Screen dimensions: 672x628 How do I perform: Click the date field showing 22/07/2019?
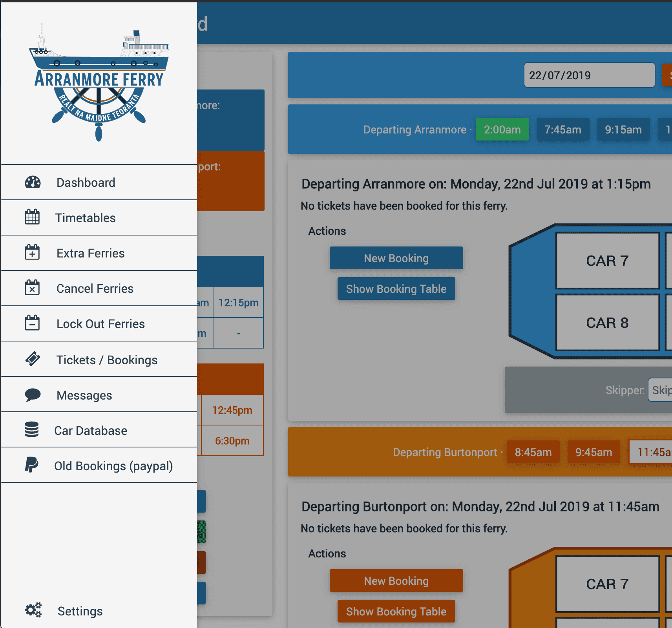point(589,75)
